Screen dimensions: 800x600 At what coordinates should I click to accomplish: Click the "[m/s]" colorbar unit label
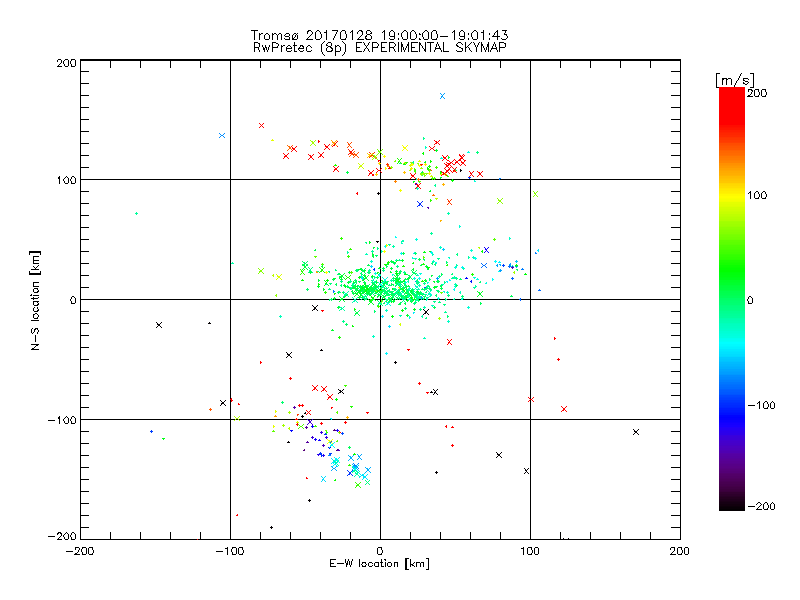735,80
